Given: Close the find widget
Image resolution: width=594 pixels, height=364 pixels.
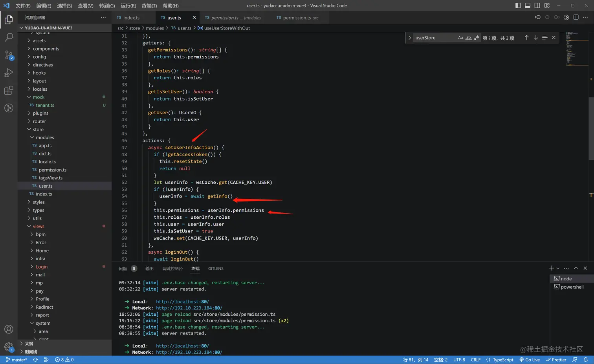Looking at the screenshot, I should click(554, 38).
